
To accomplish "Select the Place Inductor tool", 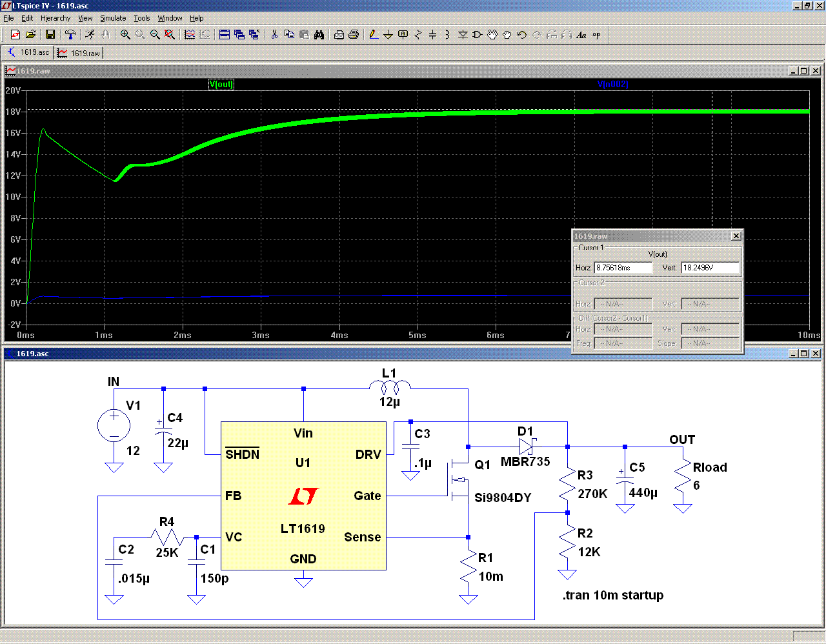I will (x=448, y=35).
